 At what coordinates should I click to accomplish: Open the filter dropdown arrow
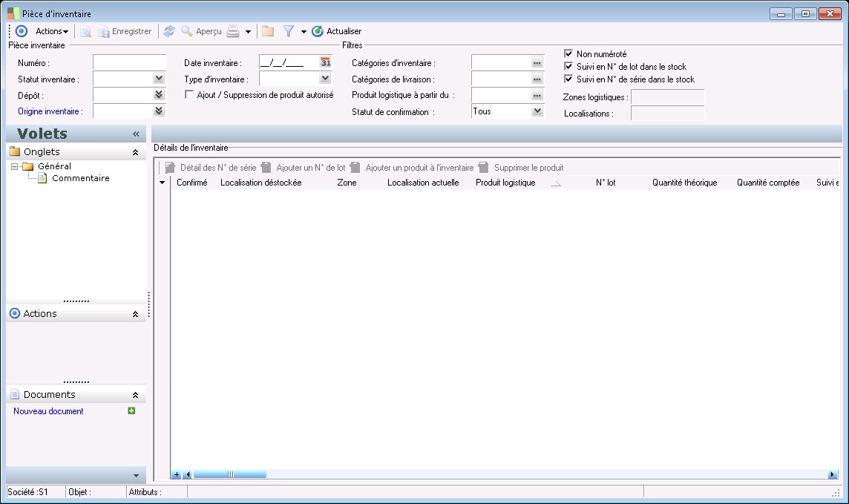(304, 32)
